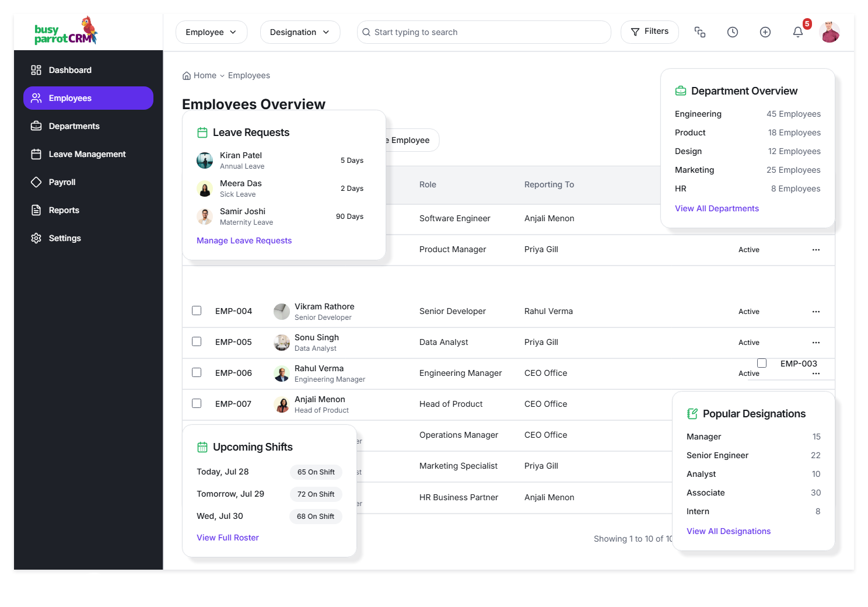Screen dimensions: 868x607
Task: Click View All Departments link
Action: tap(716, 208)
